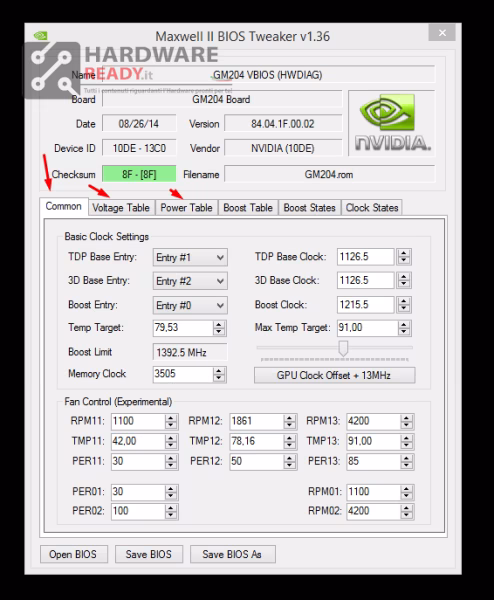Open the Boost States tab
Viewport: 494px width, 600px height.
point(310,208)
